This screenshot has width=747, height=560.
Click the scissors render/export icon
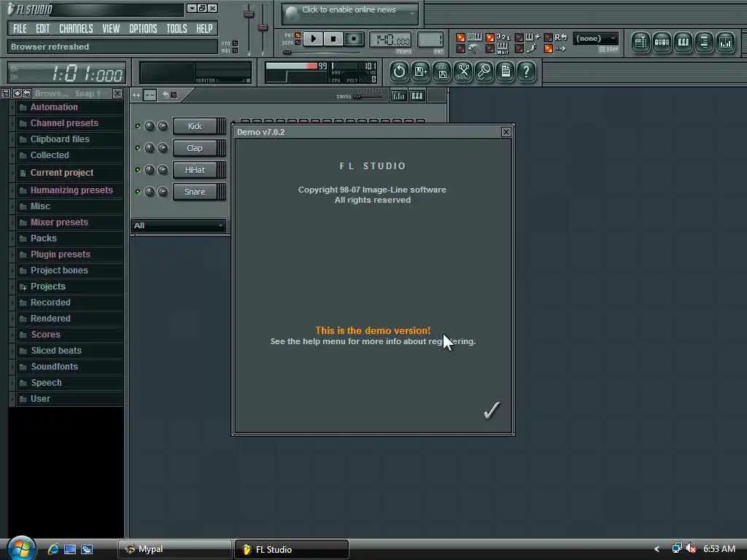462,72
